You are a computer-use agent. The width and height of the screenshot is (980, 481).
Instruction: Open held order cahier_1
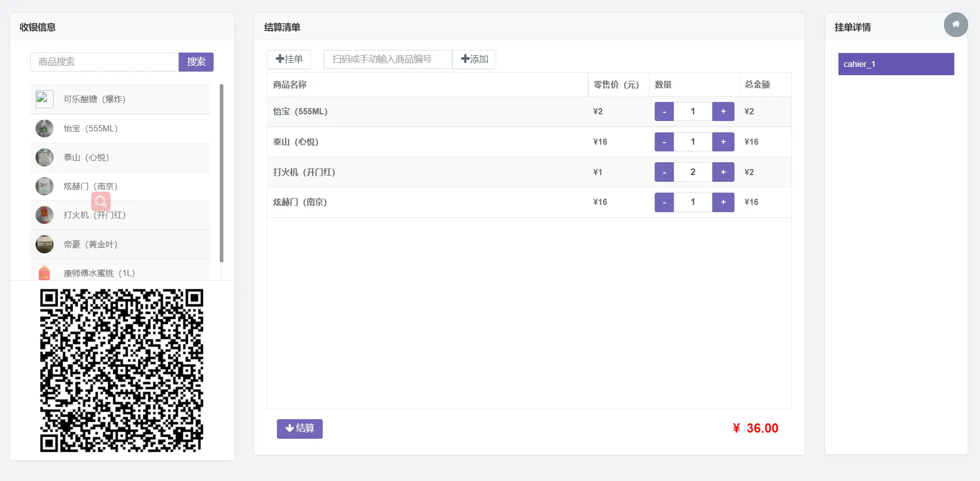[896, 64]
